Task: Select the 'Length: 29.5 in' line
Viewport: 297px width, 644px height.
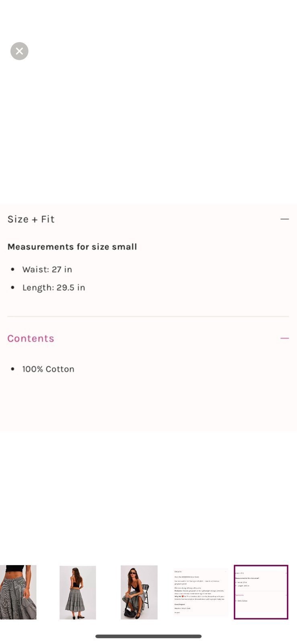Action: tap(53, 287)
